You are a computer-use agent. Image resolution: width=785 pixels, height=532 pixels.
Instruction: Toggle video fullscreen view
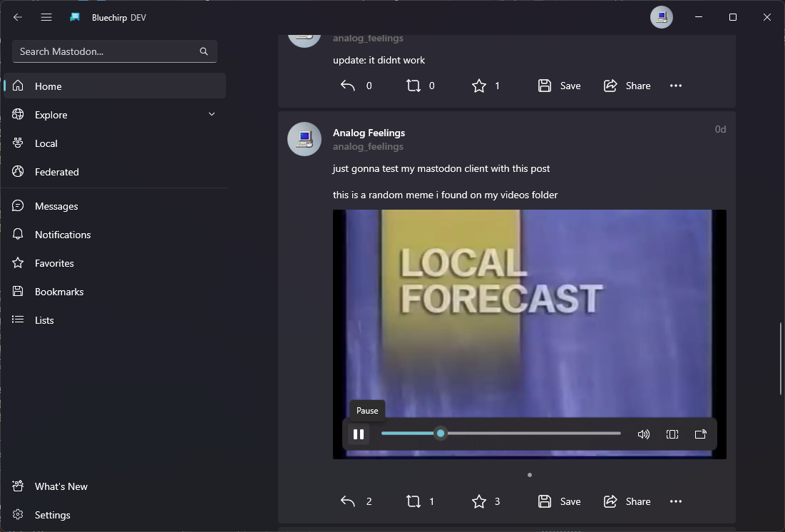point(672,434)
